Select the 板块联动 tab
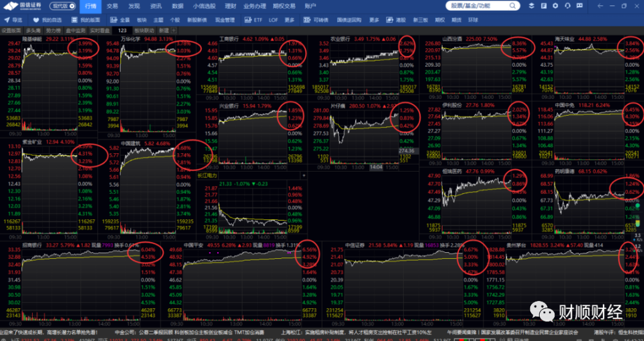 [144, 30]
